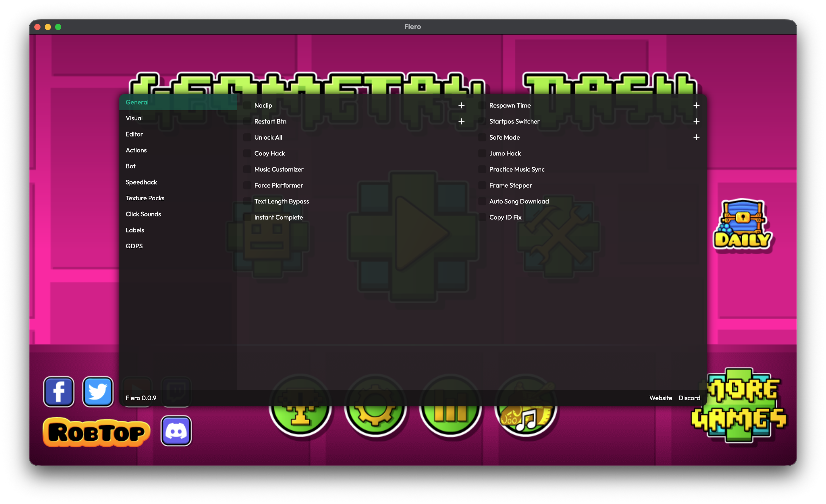Click the Jump Hack label text
Screen dimensions: 826x504
point(505,153)
